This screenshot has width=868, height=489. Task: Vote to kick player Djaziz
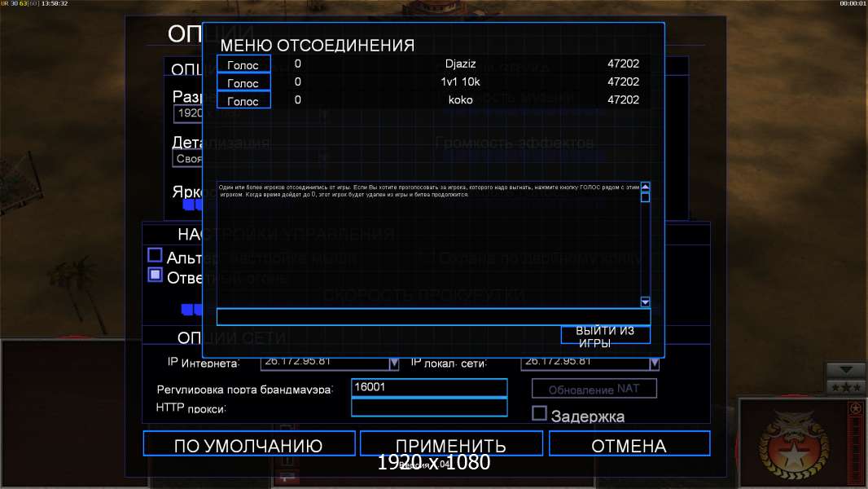point(243,64)
